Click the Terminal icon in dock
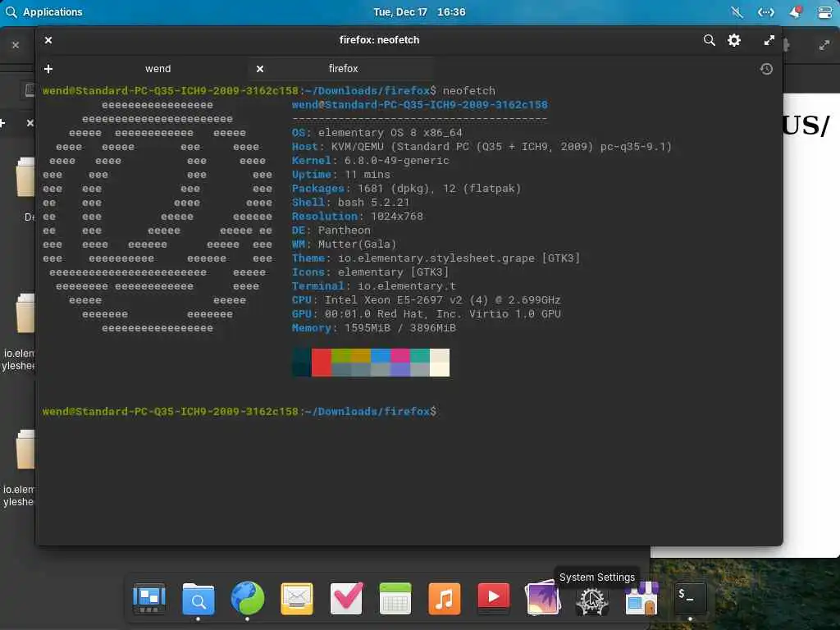 point(690,598)
